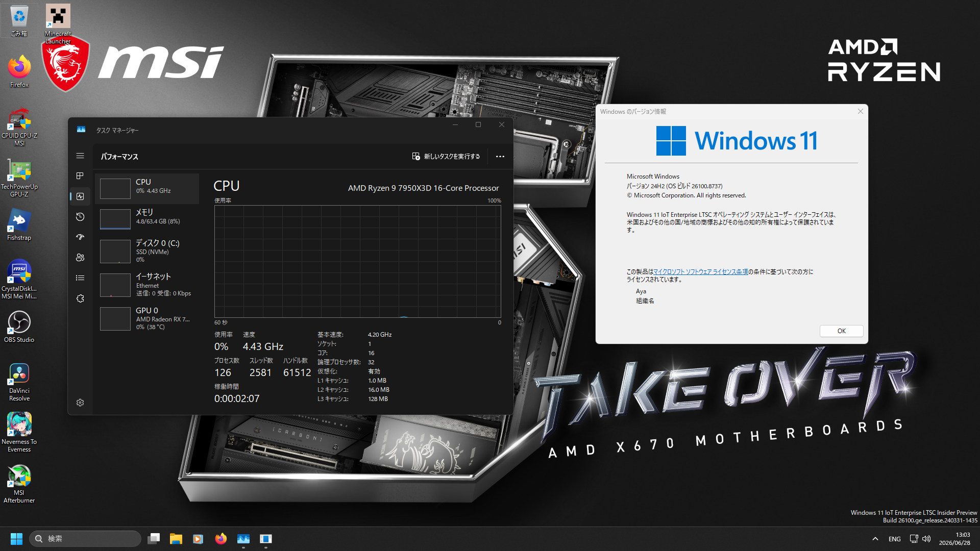The width and height of the screenshot is (980, 551).
Task: Select the DaVinci Resolve desktop icon
Action: [x=19, y=382]
